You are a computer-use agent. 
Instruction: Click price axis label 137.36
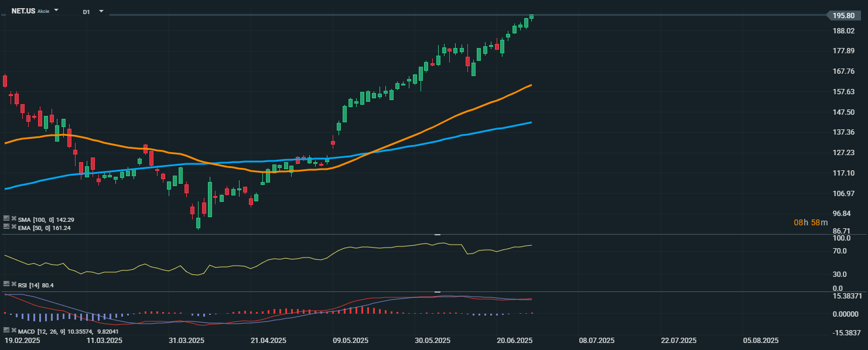pos(843,132)
